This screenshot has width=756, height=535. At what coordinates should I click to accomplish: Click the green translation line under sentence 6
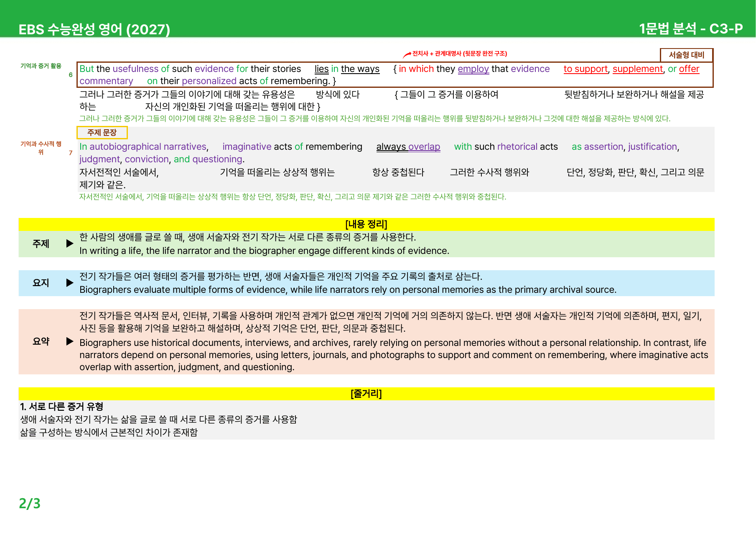pyautogui.click(x=375, y=119)
